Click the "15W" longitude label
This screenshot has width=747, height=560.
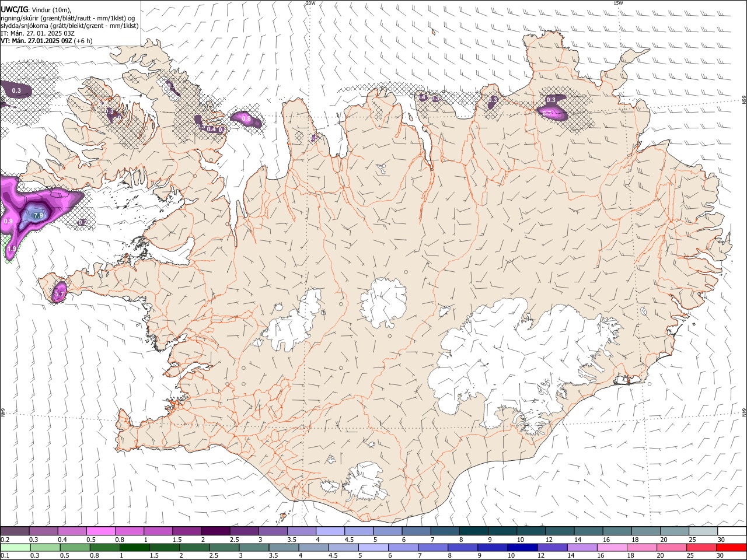coord(618,3)
